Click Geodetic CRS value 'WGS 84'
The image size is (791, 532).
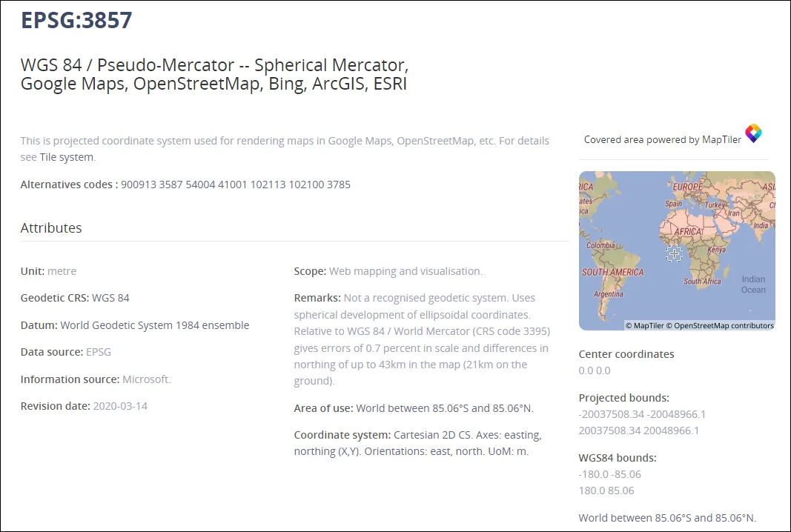tap(110, 298)
